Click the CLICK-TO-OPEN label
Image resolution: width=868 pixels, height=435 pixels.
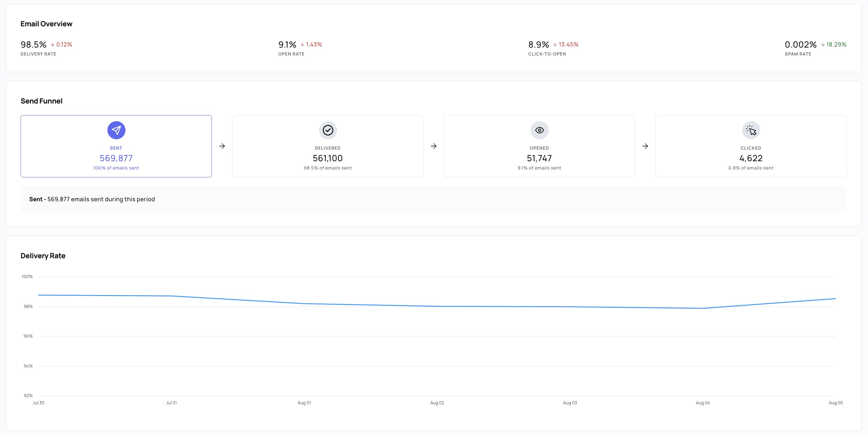click(x=547, y=54)
